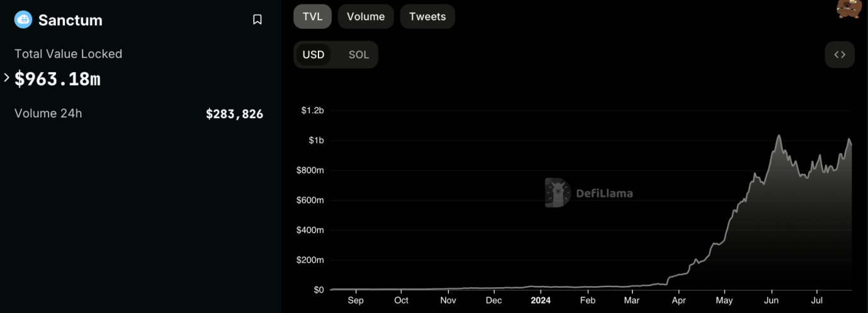
Task: Click the Total Value Locked label
Action: point(68,54)
